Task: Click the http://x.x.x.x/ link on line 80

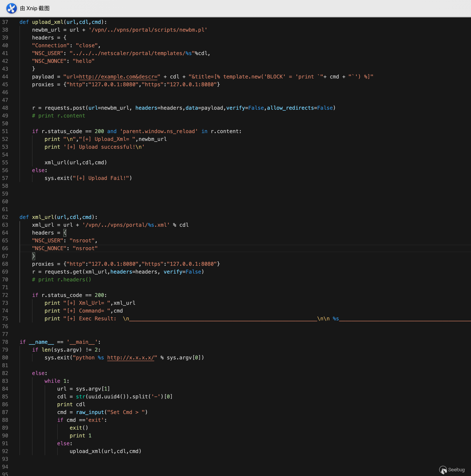Action: click(x=131, y=357)
